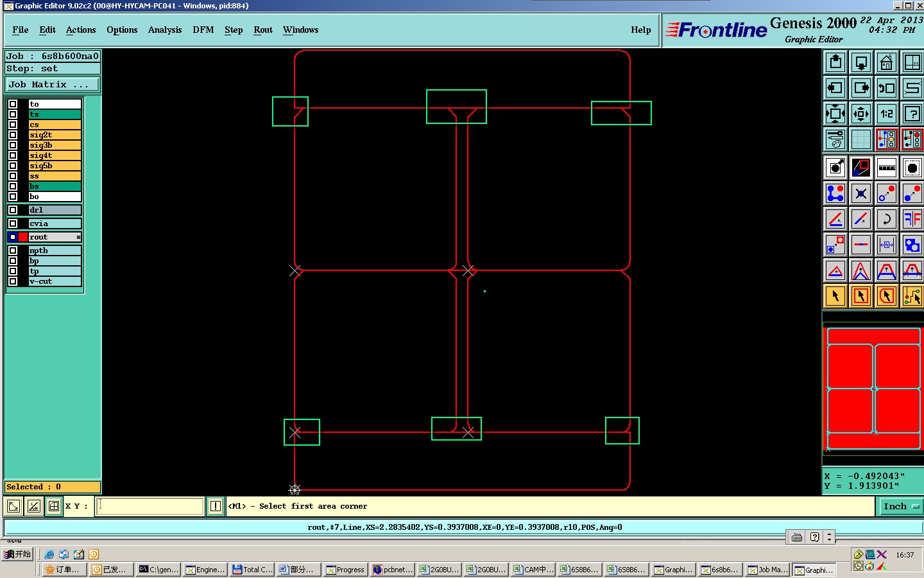Click the pan down view icon

click(x=861, y=62)
